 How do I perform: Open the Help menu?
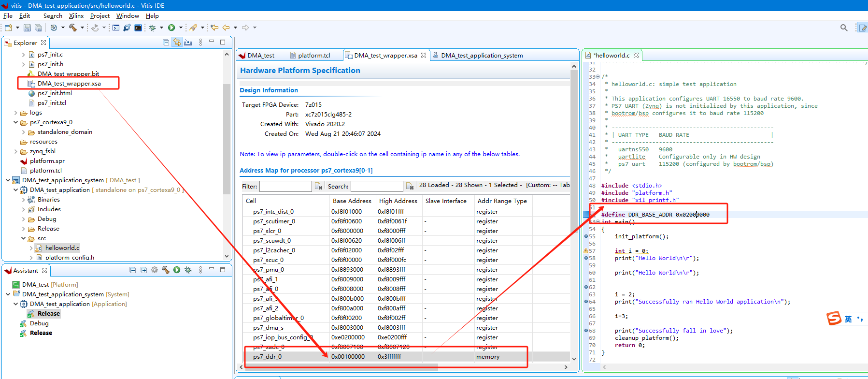coord(152,15)
